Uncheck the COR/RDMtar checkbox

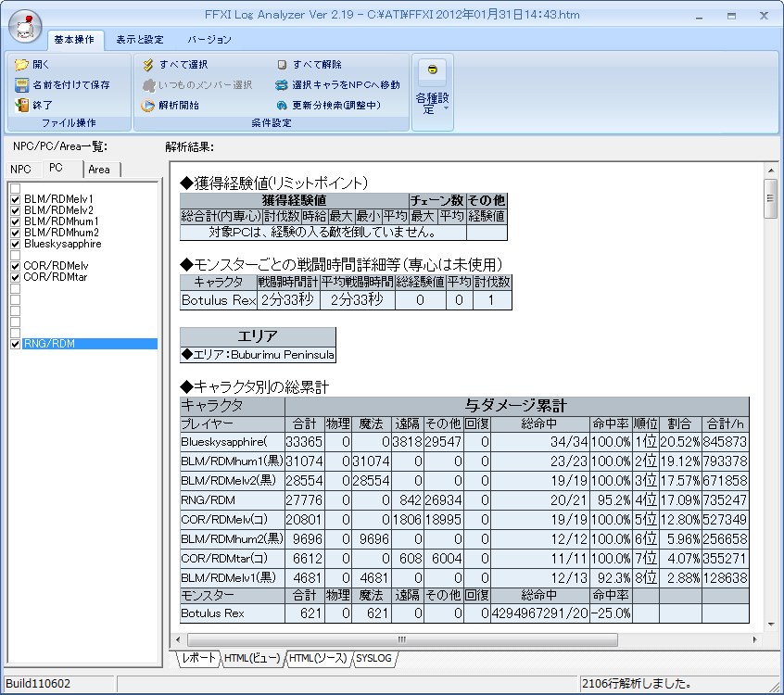15,277
